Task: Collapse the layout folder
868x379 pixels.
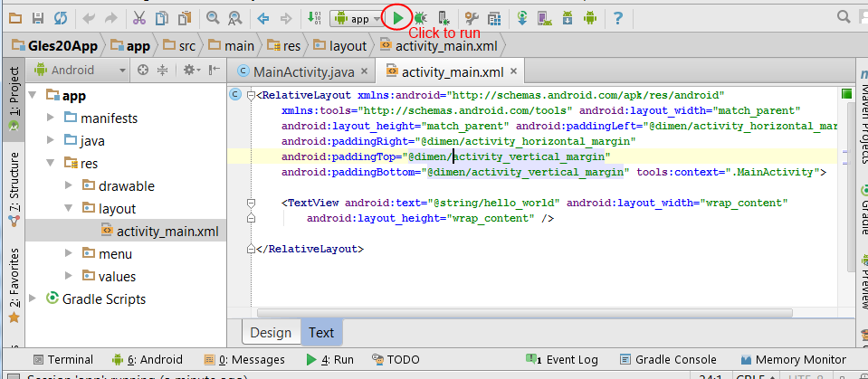Action: coord(68,209)
